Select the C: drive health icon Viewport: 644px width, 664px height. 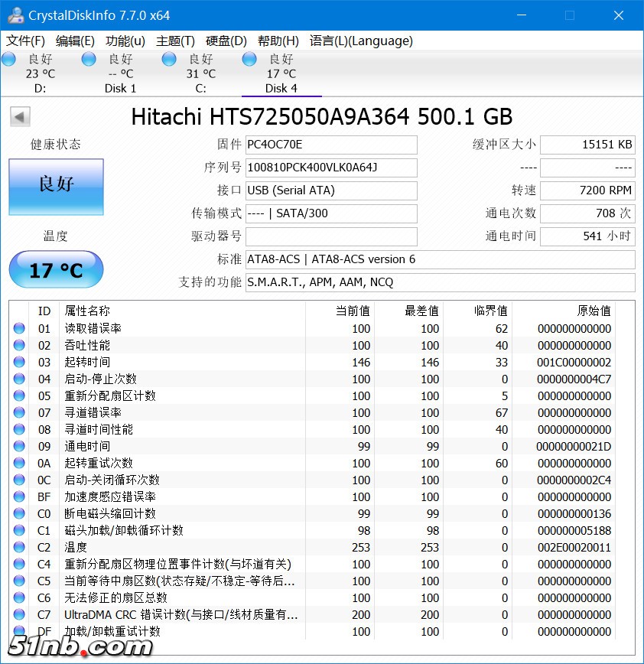[168, 58]
